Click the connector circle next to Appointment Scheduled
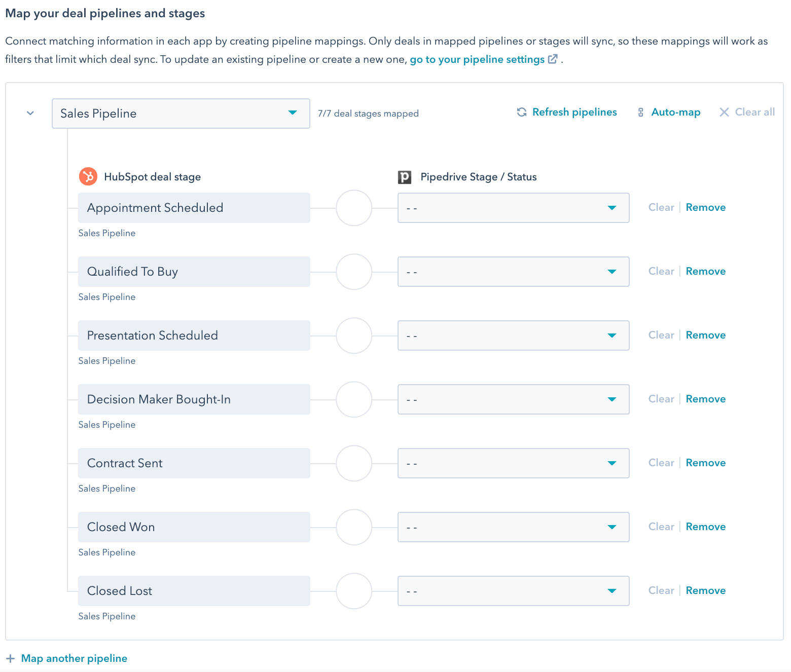The image size is (791, 672). 354,208
